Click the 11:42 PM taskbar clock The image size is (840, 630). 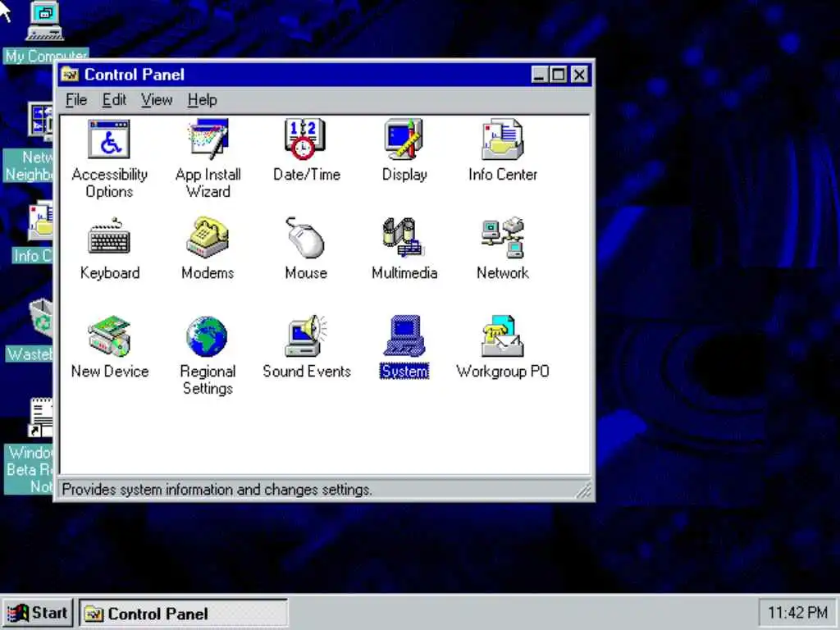point(797,612)
